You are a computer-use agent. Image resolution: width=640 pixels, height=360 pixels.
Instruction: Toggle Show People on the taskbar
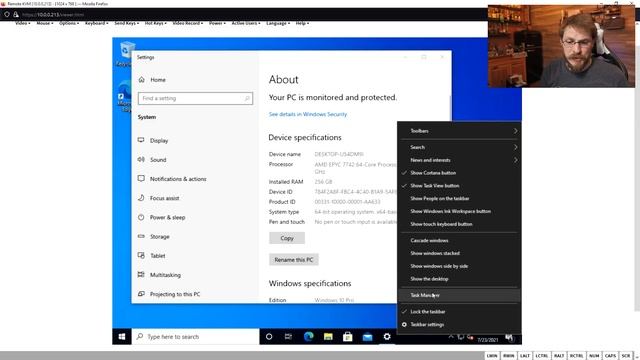[459, 198]
